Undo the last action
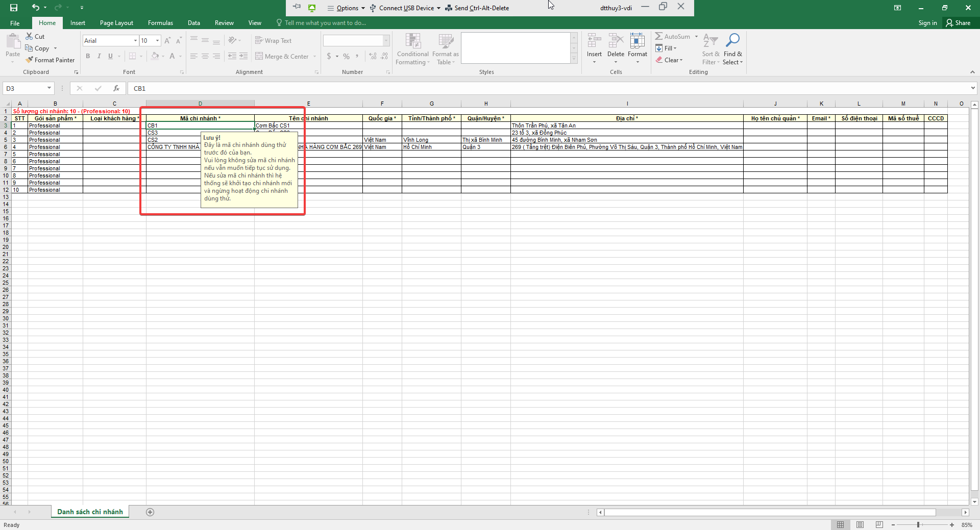 click(x=35, y=8)
